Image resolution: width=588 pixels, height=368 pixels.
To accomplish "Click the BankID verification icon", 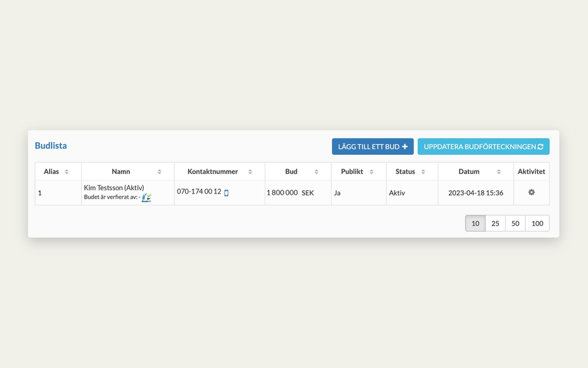I will coord(146,197).
